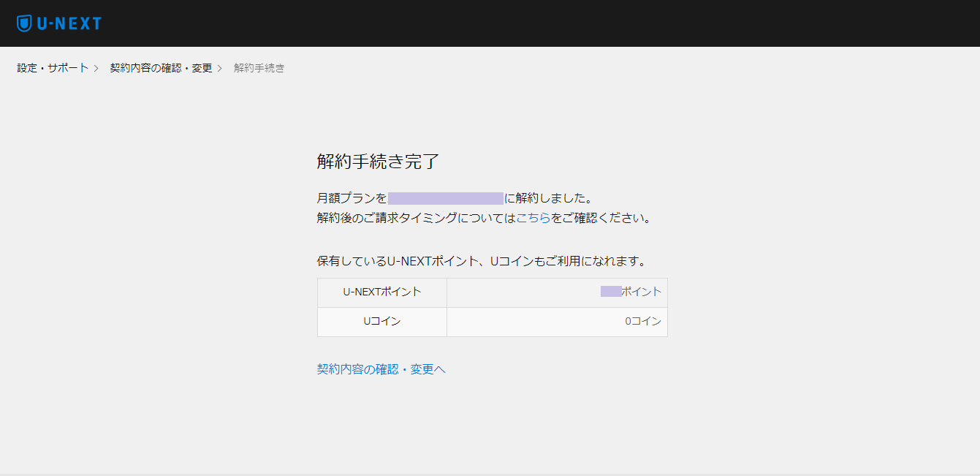Open 設定・サポート breadcrumb link
Screen dimensions: 980x476
pos(53,68)
